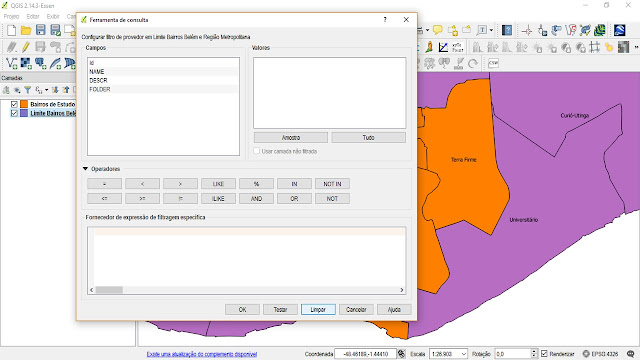Screen dimensions: 640x360
Task: Save the project with the floppy disk icon
Action: click(x=40, y=30)
